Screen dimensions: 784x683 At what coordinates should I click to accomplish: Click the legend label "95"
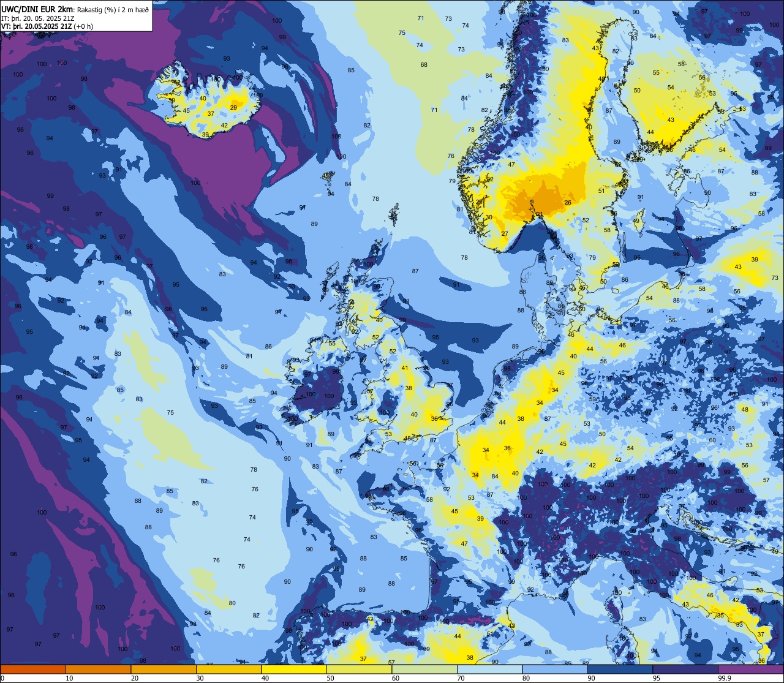click(657, 678)
